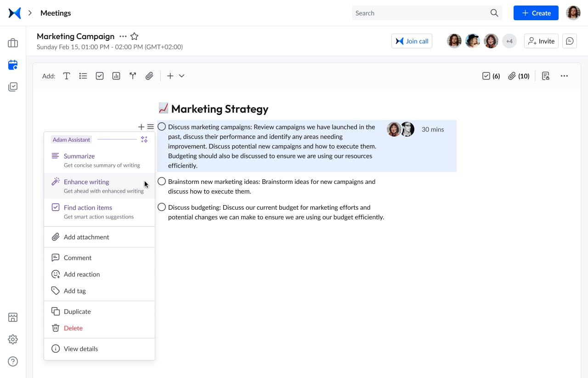Click the star icon to favorite Marketing Campaign

(134, 36)
